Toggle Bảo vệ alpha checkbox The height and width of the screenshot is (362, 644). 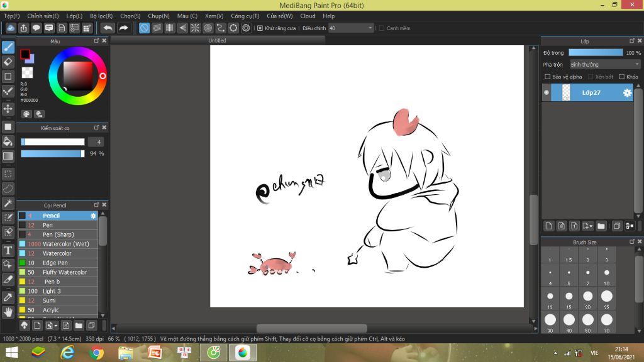(x=548, y=77)
